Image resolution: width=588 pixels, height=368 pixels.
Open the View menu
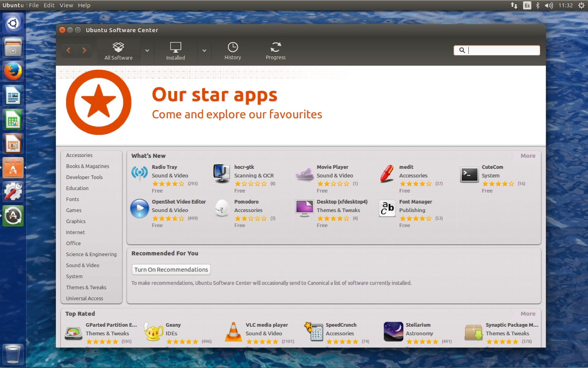[66, 5]
